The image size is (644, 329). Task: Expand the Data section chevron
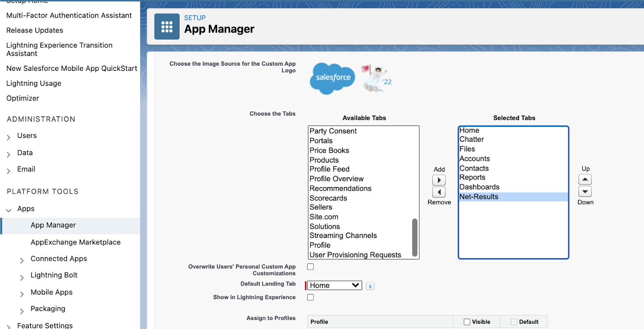point(8,155)
